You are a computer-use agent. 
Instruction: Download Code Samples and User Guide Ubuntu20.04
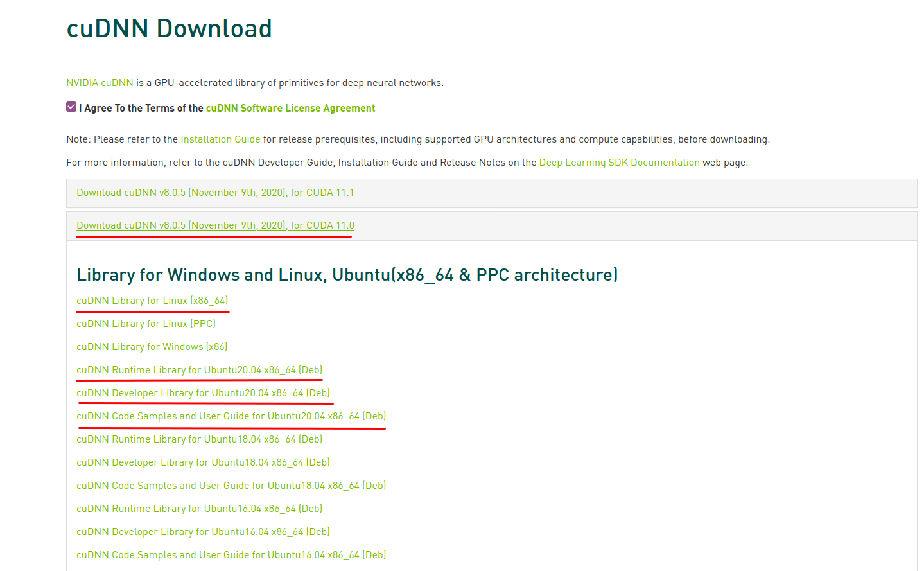[x=231, y=416]
